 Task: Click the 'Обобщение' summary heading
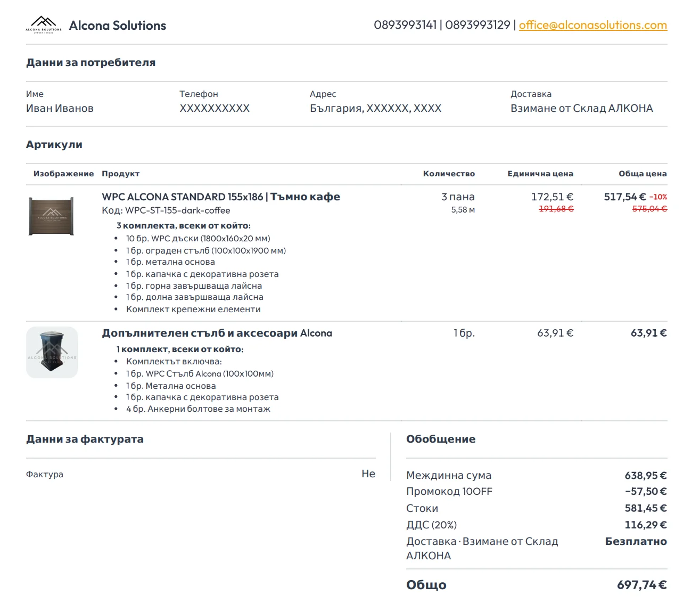click(x=441, y=439)
